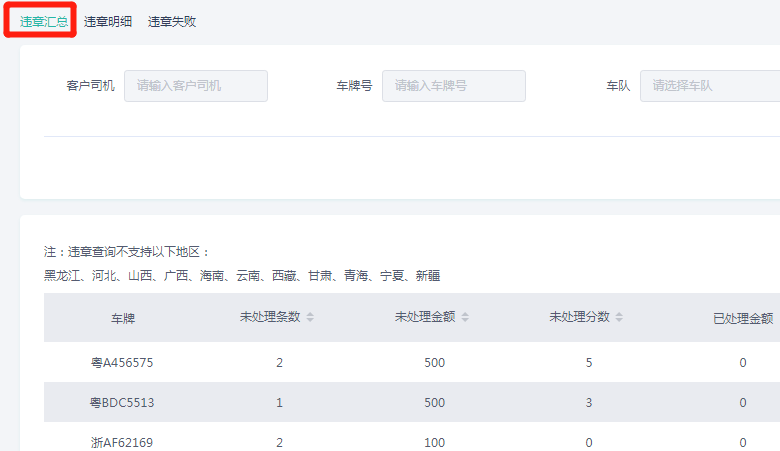Click the 已处理金额 column header
Screen dimensions: 780x451
pos(742,318)
